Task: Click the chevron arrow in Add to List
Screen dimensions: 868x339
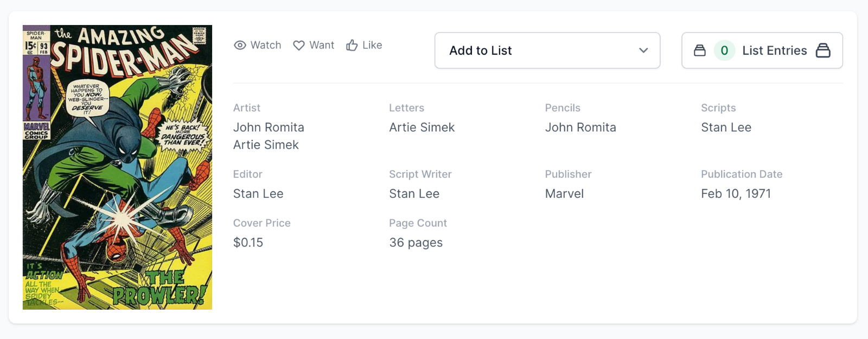Action: [x=643, y=51]
